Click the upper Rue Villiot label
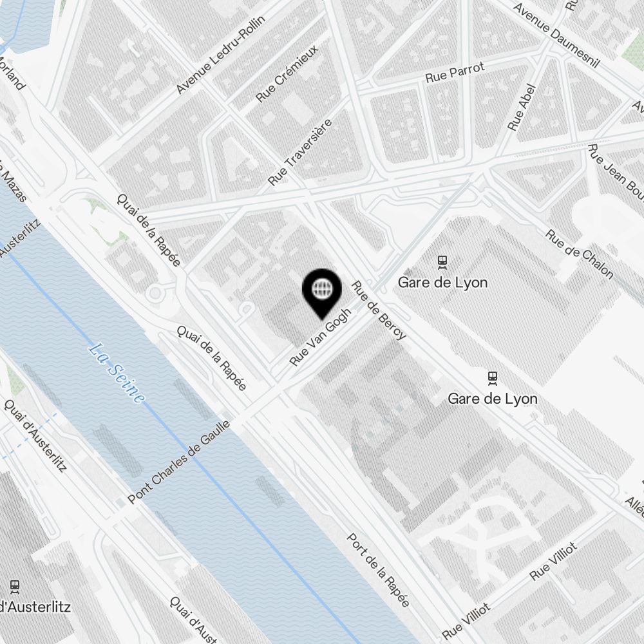Screen dimensions: 644x644 [x=553, y=561]
